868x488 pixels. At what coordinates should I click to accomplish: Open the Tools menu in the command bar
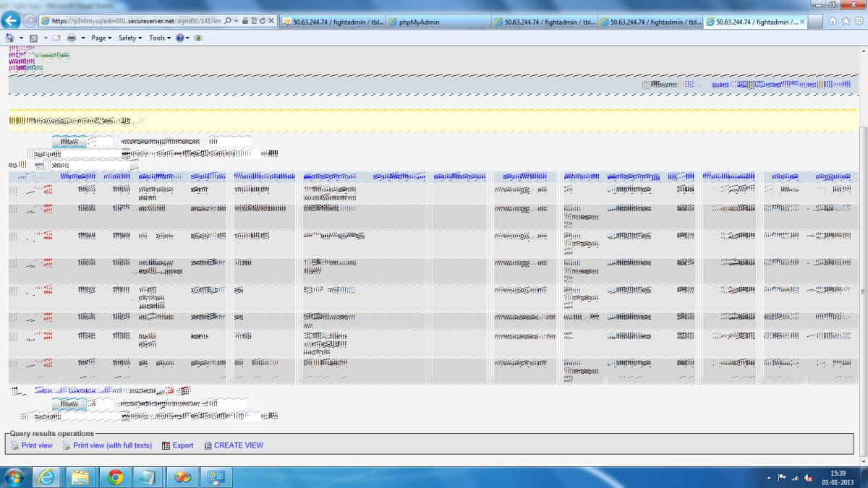point(160,38)
